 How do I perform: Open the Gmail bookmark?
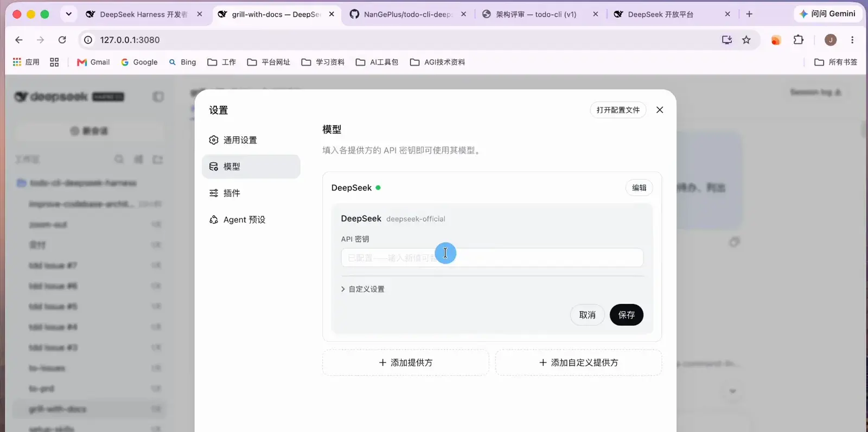pos(93,62)
